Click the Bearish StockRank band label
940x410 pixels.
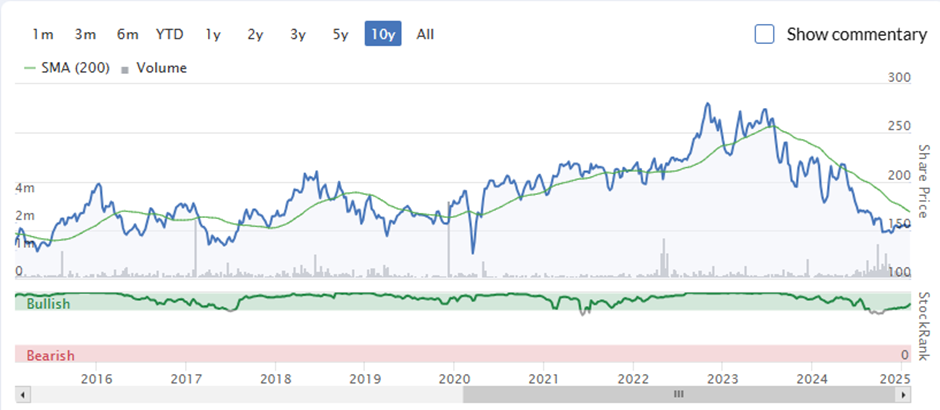coord(50,355)
